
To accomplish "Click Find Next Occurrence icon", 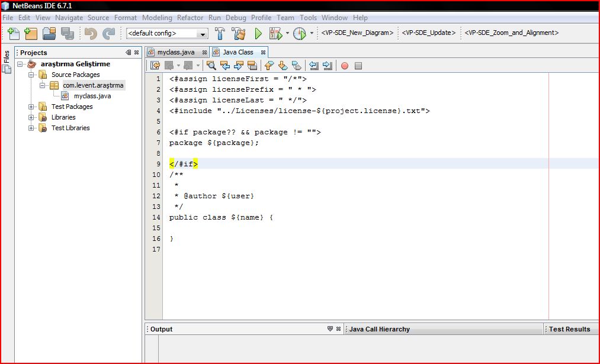I will 238,65.
